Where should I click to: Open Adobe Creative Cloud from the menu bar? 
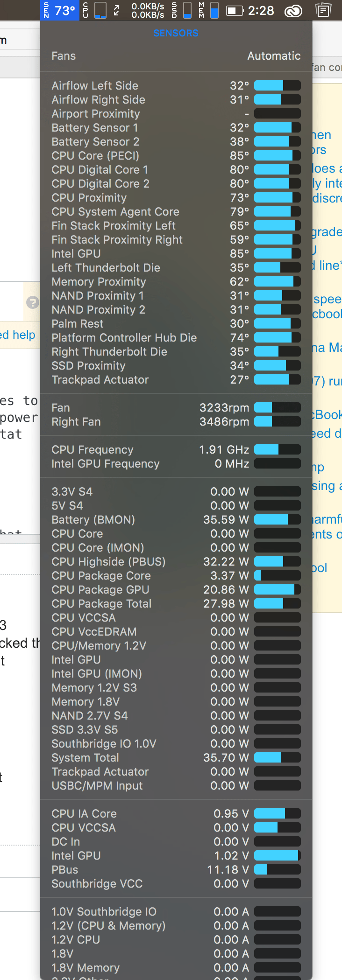tap(293, 10)
